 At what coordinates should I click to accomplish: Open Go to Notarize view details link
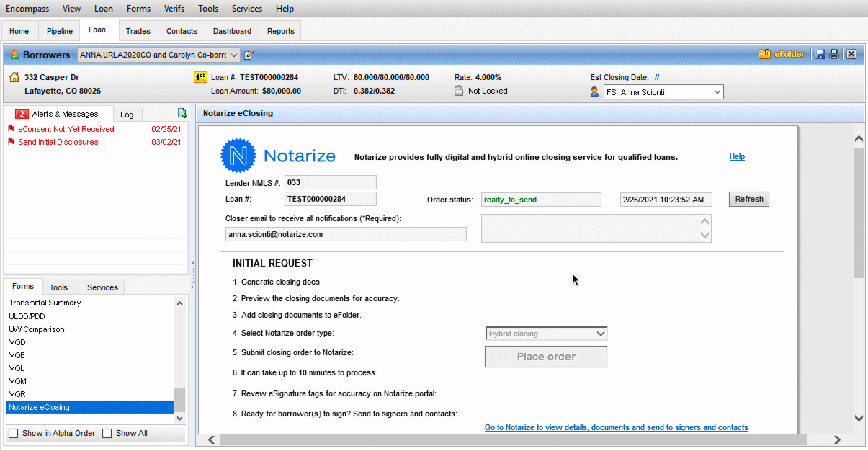617,427
